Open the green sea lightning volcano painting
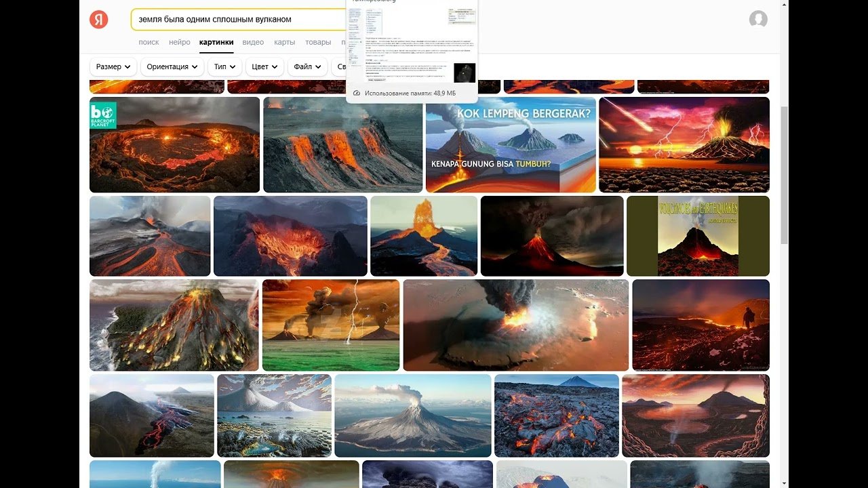This screenshot has height=488, width=868. [331, 325]
